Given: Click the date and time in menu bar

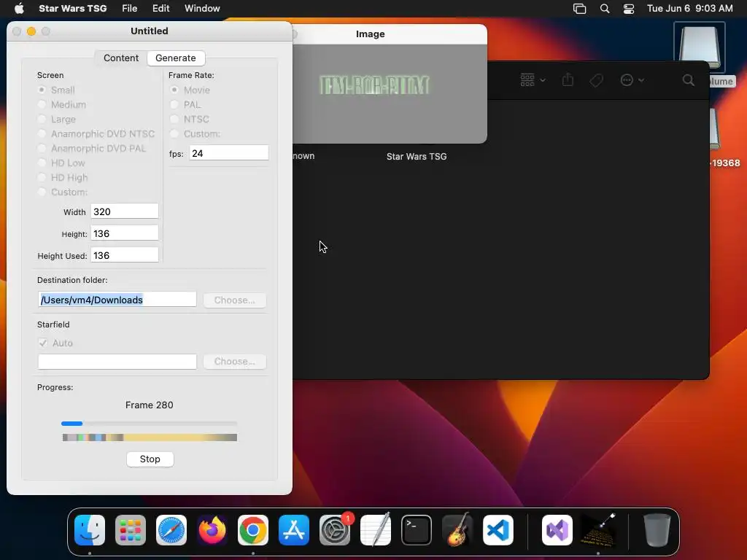Looking at the screenshot, I should click(690, 8).
